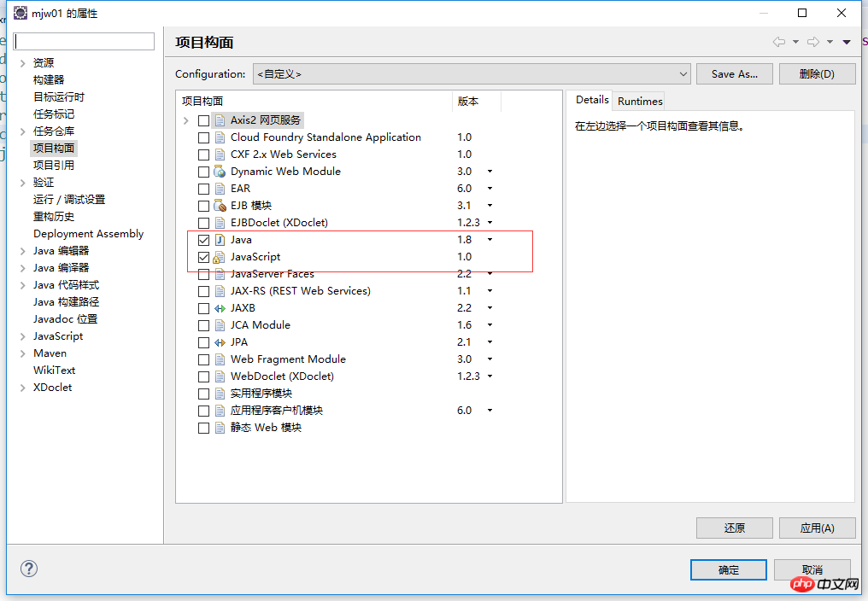
Task: Check the Web Fragment Module checkbox
Action: (x=203, y=360)
